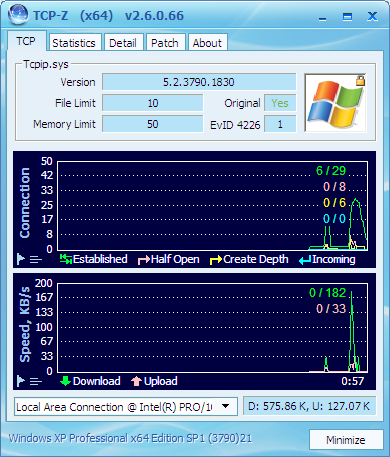The height and width of the screenshot is (457, 390).
Task: Click the play flag icon in Connection graph
Action: [21, 259]
